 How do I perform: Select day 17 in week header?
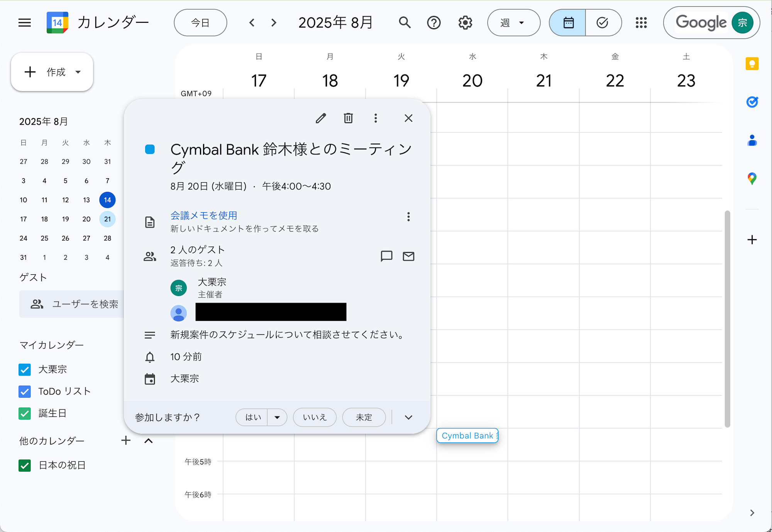(x=259, y=81)
